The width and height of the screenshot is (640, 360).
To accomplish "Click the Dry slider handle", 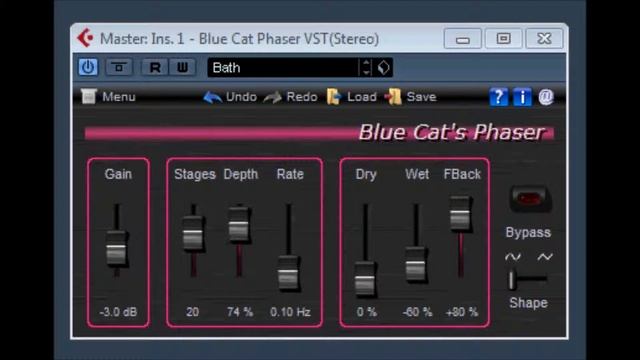I will click(x=364, y=279).
